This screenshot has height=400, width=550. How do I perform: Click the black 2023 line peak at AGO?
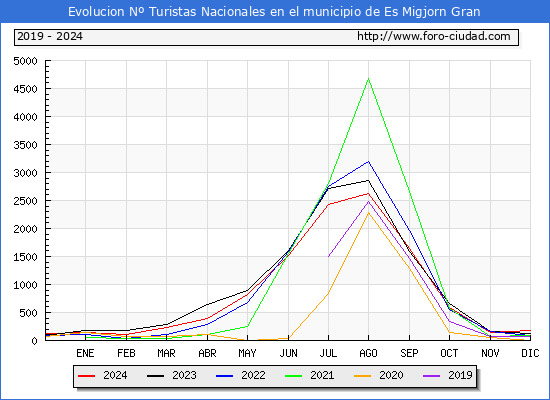[x=368, y=180]
